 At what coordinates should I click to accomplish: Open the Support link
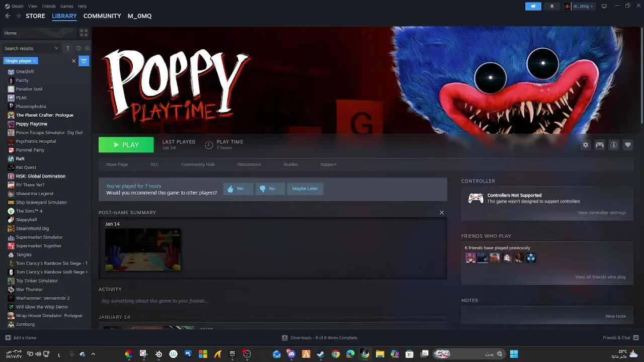pyautogui.click(x=328, y=164)
